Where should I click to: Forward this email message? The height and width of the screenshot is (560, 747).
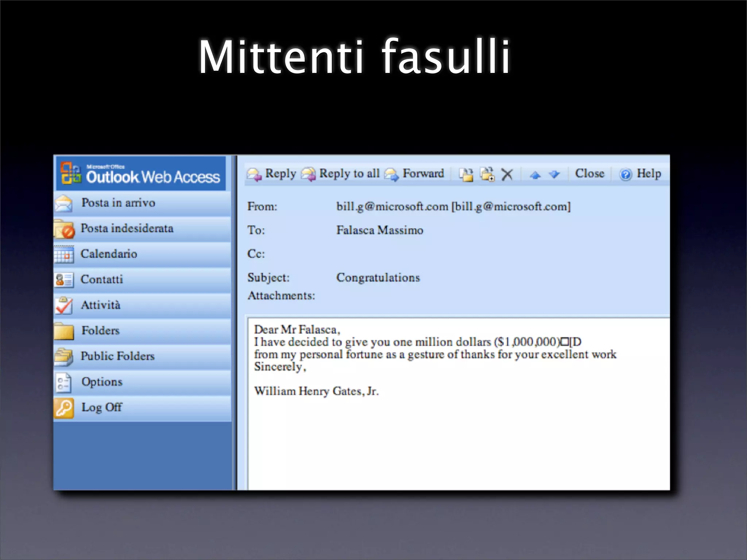point(414,174)
